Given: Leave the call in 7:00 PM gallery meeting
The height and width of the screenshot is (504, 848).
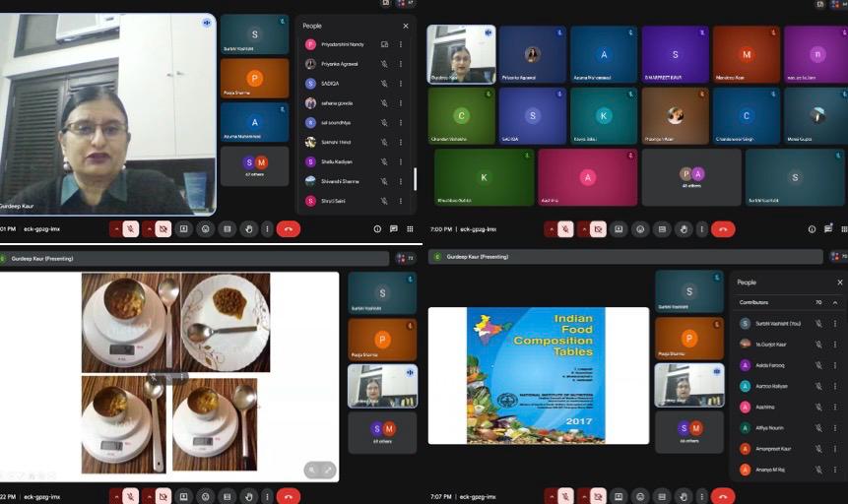Looking at the screenshot, I should pos(723,229).
